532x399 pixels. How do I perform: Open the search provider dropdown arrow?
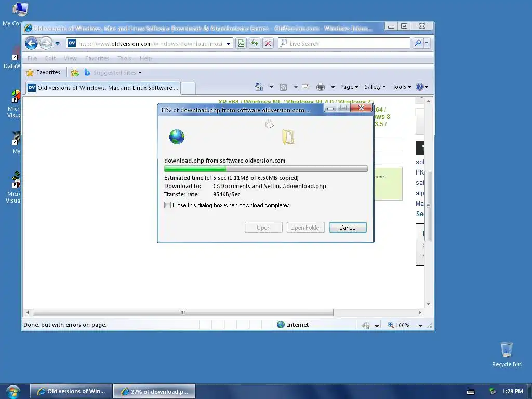click(427, 43)
